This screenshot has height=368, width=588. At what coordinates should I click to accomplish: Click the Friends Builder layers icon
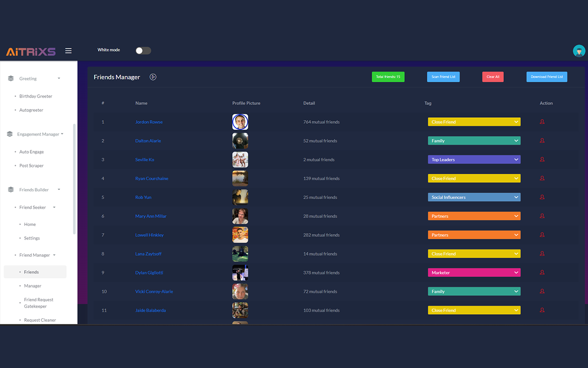[x=11, y=190]
